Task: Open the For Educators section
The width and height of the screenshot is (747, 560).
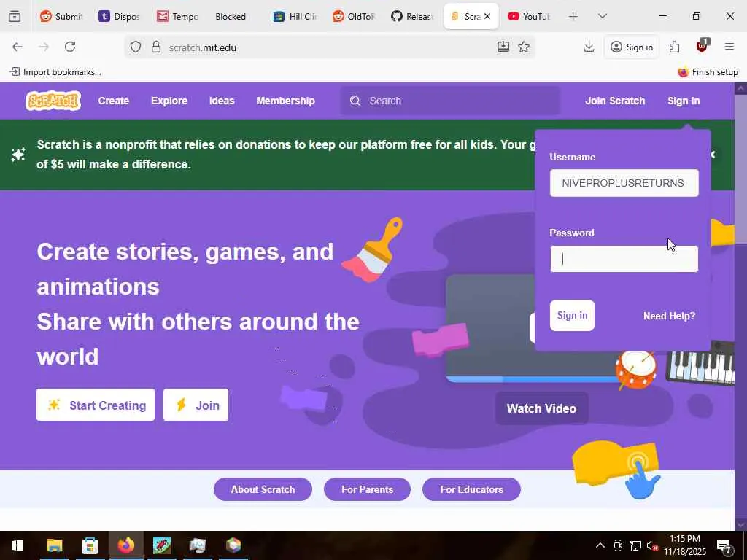Action: click(472, 489)
